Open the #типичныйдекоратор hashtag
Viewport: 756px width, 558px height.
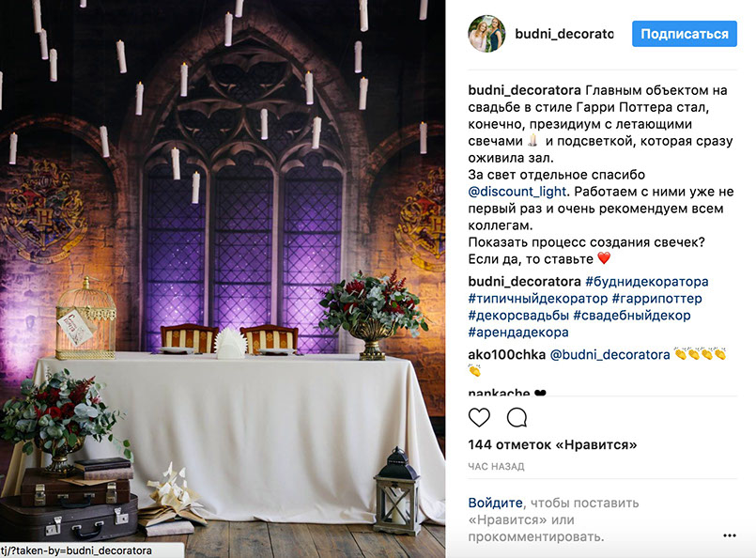537,298
